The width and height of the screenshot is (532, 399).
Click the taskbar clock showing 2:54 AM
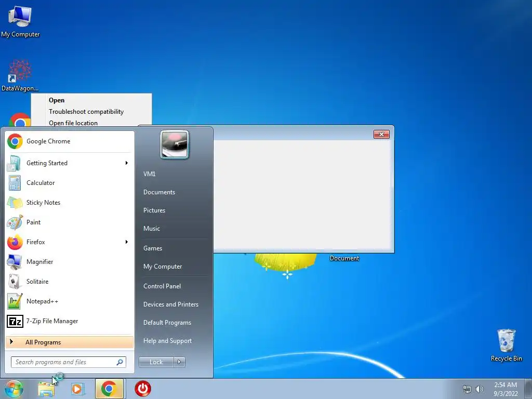[506, 389]
